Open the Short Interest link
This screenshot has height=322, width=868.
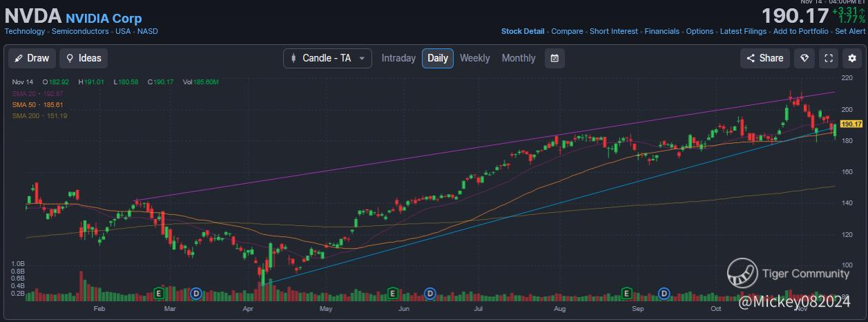coord(614,31)
